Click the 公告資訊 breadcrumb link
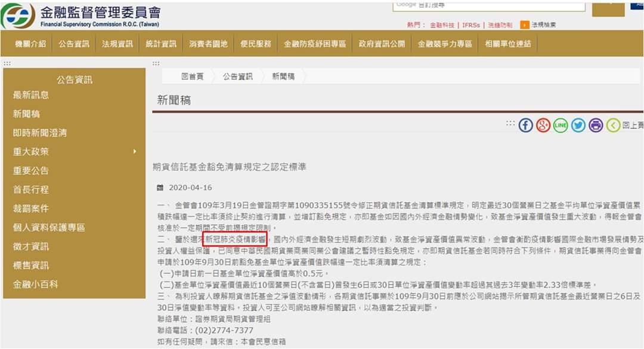 coord(238,76)
